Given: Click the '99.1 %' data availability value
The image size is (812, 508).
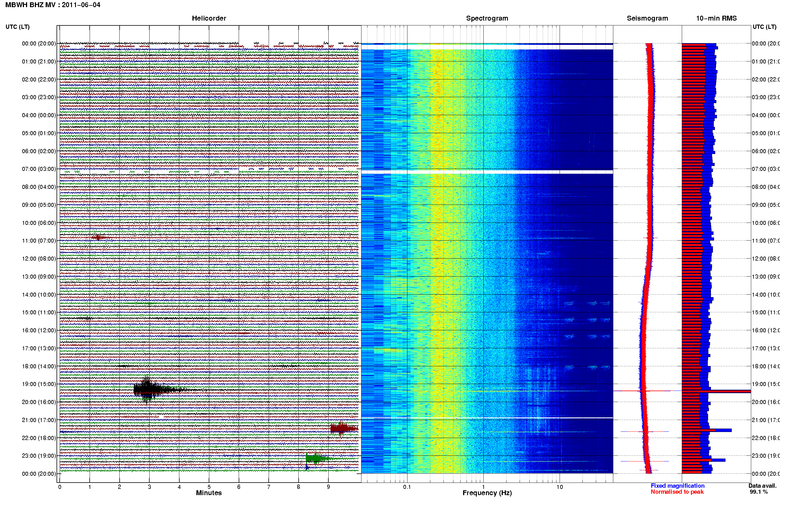Looking at the screenshot, I should [x=758, y=492].
